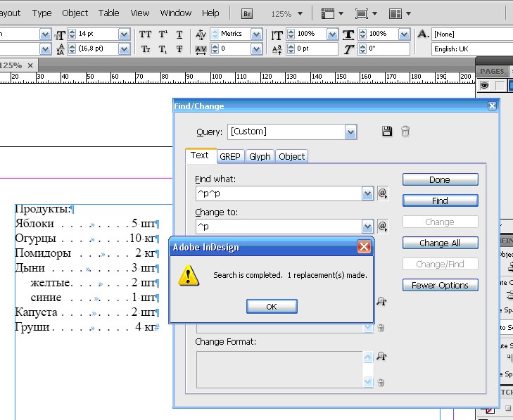513x420 pixels.
Task: Open Adobe Bridge with Br icon
Action: coord(247,14)
